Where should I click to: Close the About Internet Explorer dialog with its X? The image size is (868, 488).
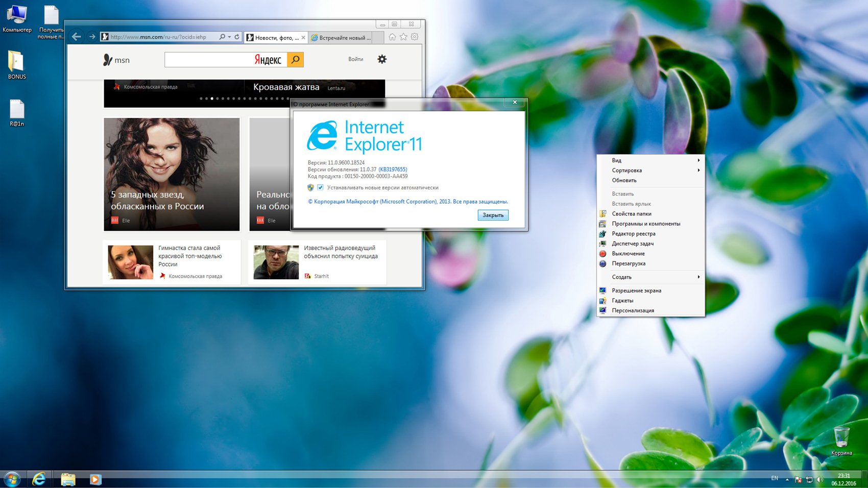click(515, 102)
